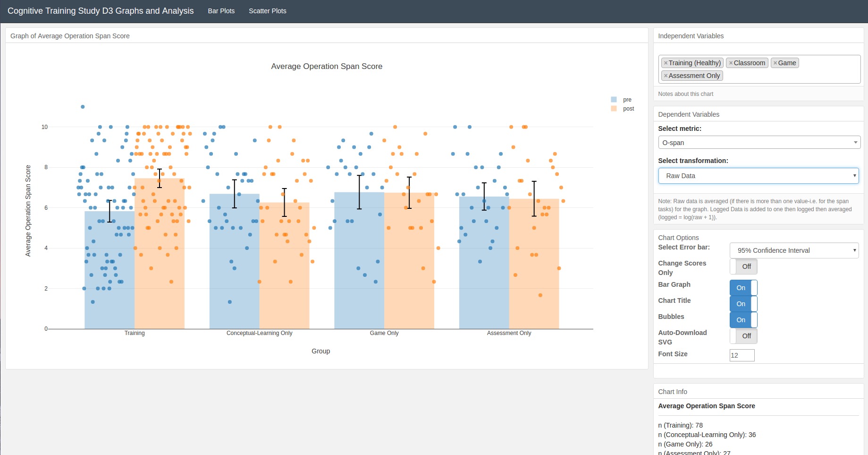Click into the Font Size field
Screen dimensions: 868x455
pos(742,355)
